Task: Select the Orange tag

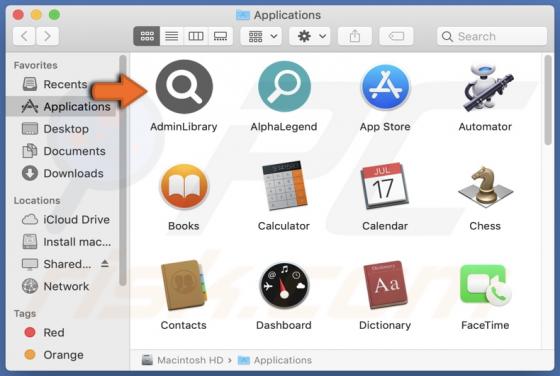Action: 61,355
